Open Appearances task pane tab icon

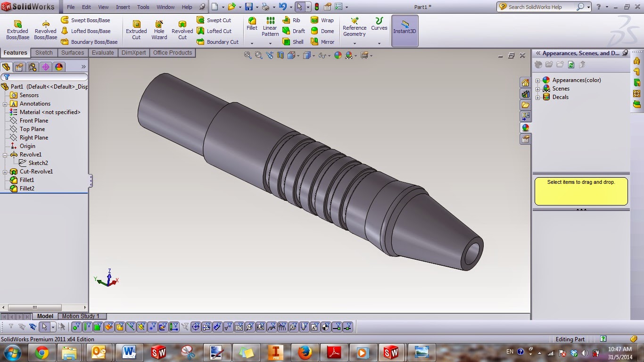tap(525, 128)
